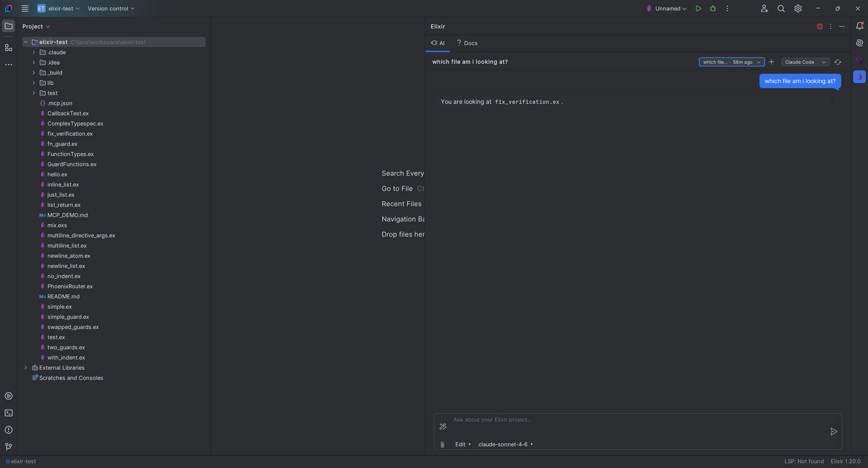Expand the lib folder
This screenshot has height=468, width=868.
tap(34, 83)
